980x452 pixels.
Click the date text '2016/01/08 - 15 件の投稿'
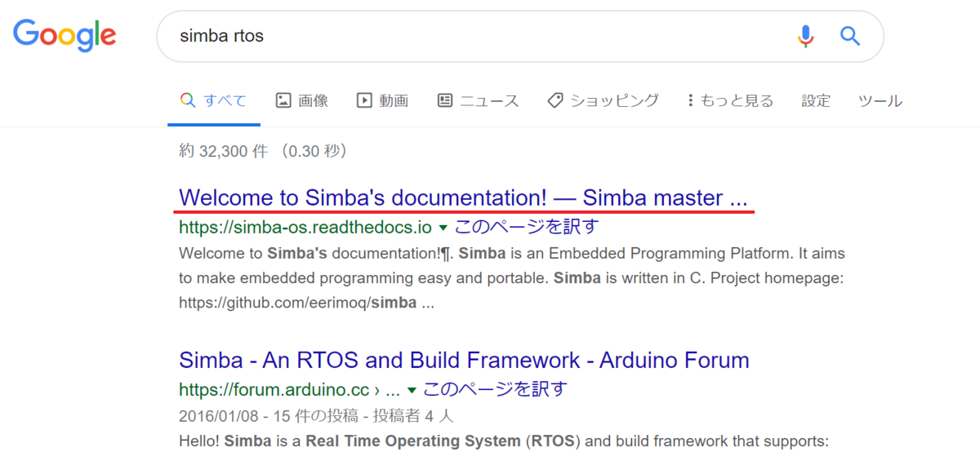(x=268, y=415)
